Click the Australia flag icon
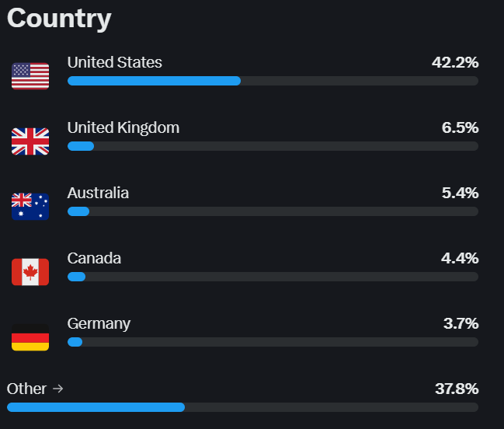This screenshot has height=429, width=504. (x=30, y=207)
